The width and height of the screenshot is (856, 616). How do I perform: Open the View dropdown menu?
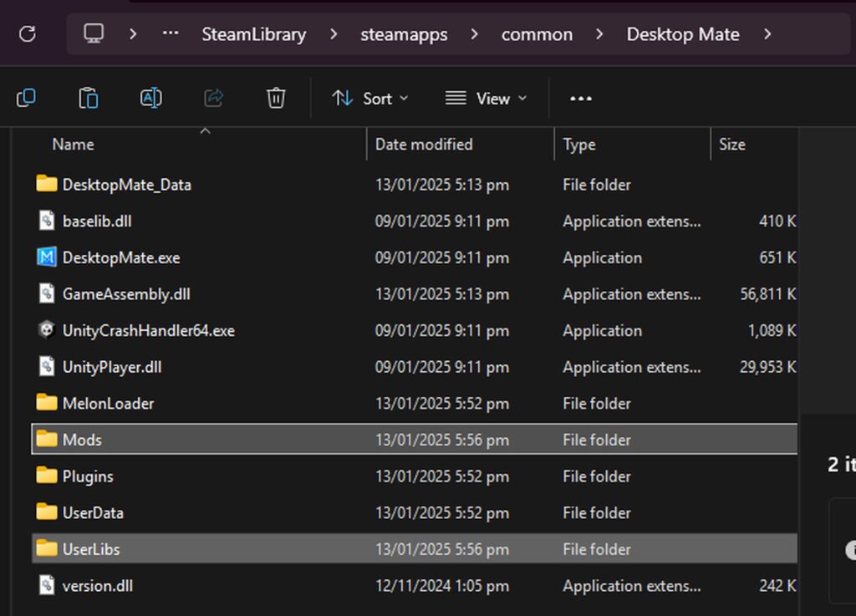coord(486,99)
